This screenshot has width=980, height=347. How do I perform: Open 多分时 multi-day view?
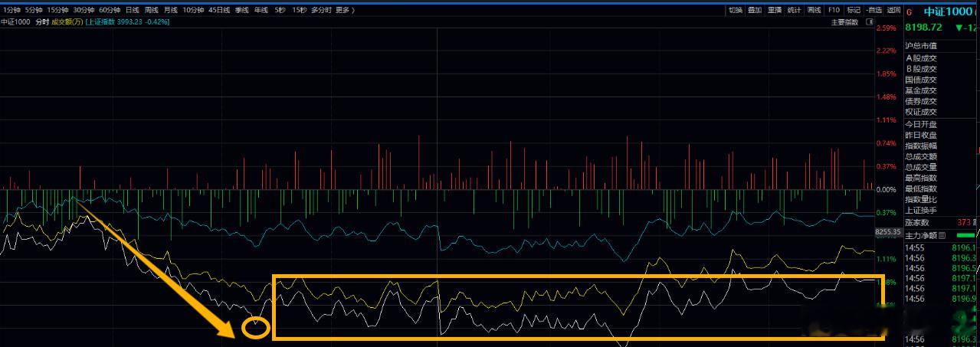click(x=322, y=10)
